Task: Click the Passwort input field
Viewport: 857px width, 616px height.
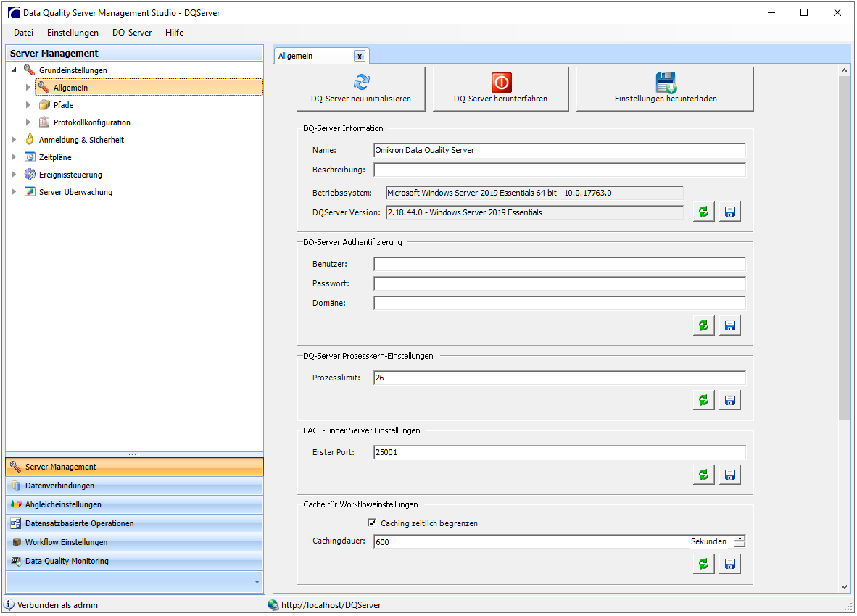Action: click(560, 283)
